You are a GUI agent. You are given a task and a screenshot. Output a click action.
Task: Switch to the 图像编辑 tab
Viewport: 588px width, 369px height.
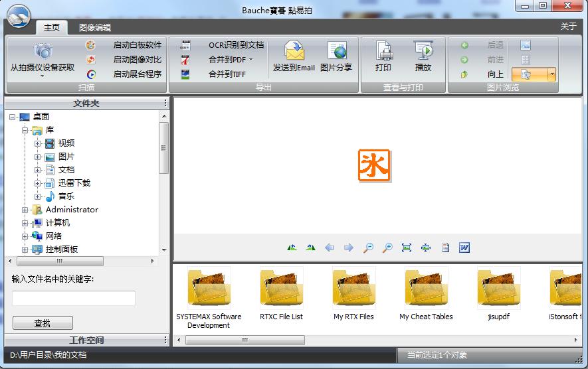[95, 28]
